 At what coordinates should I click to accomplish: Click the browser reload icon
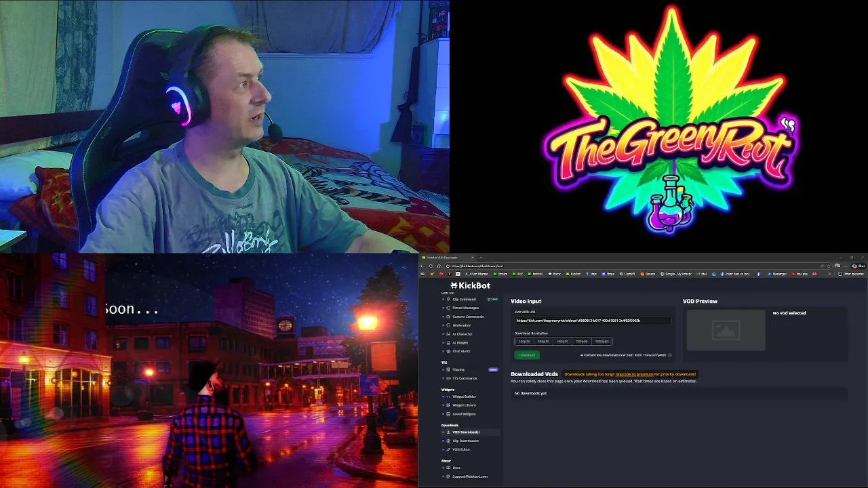(431, 266)
